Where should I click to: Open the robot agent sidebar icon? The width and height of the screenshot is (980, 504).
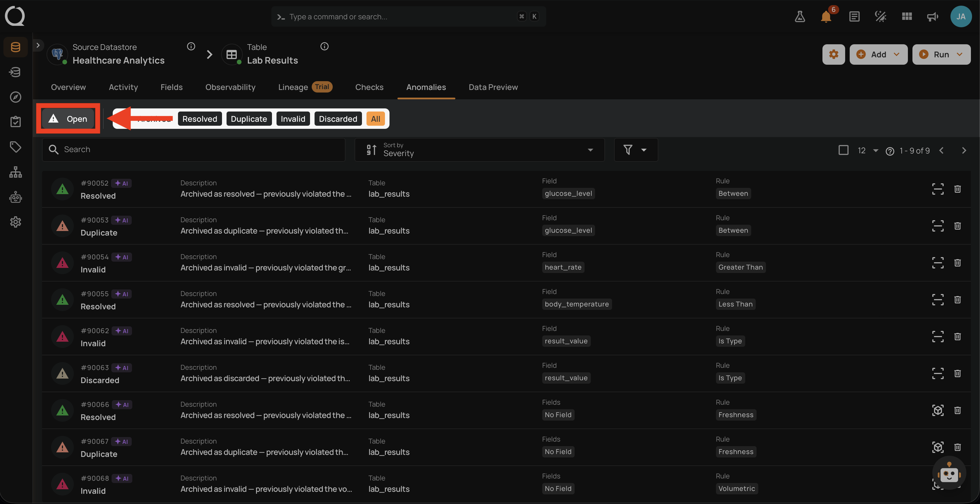[16, 197]
